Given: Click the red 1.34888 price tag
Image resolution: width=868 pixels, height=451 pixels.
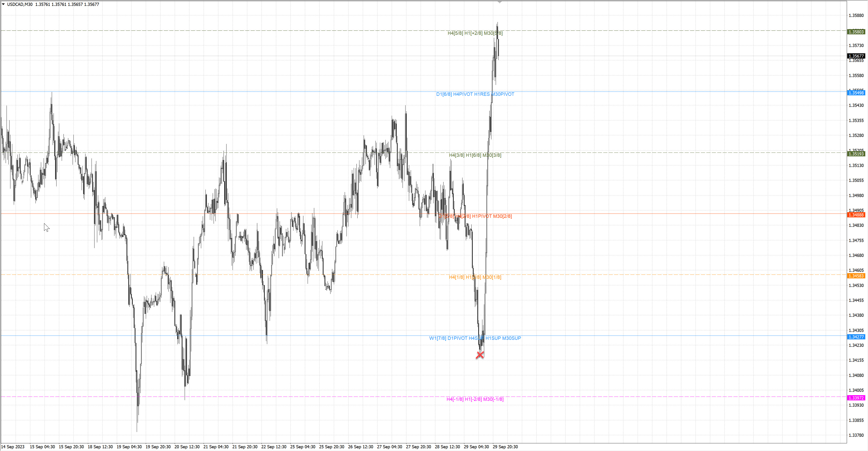Looking at the screenshot, I should 856,215.
